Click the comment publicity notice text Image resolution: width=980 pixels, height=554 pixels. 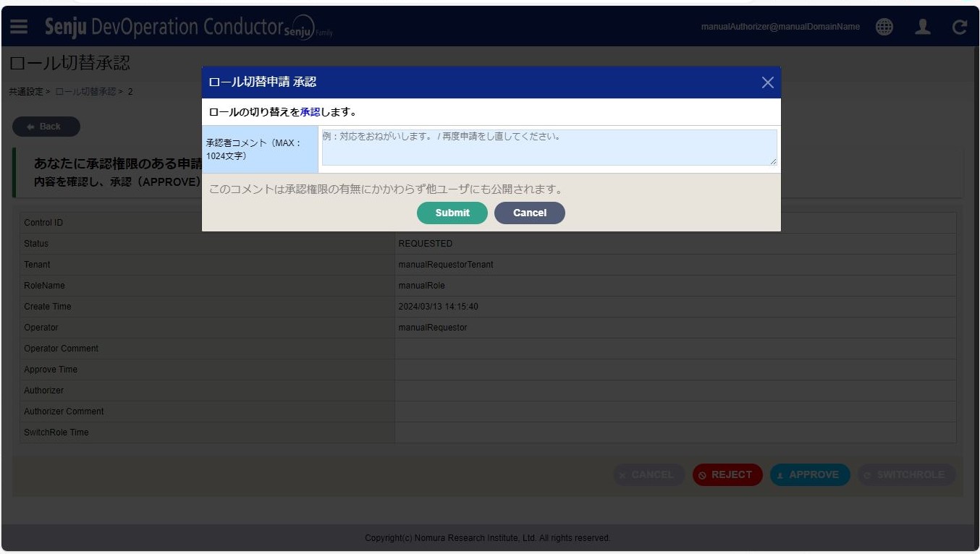[x=386, y=189]
